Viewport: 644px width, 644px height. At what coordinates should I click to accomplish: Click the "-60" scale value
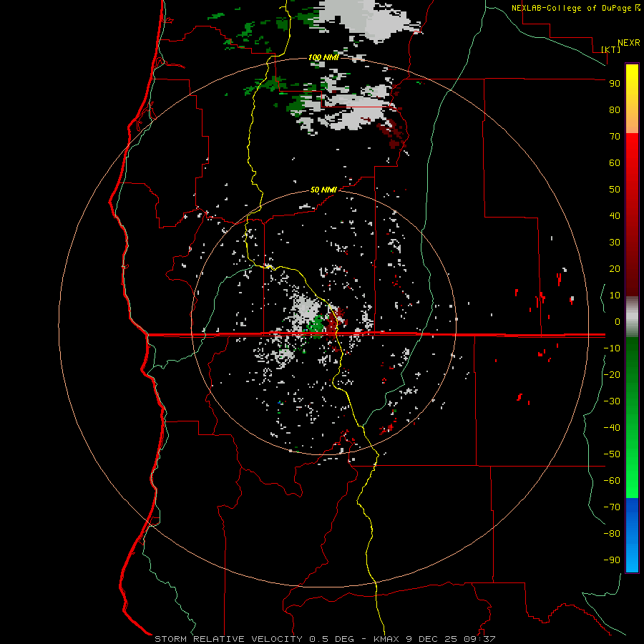point(612,481)
